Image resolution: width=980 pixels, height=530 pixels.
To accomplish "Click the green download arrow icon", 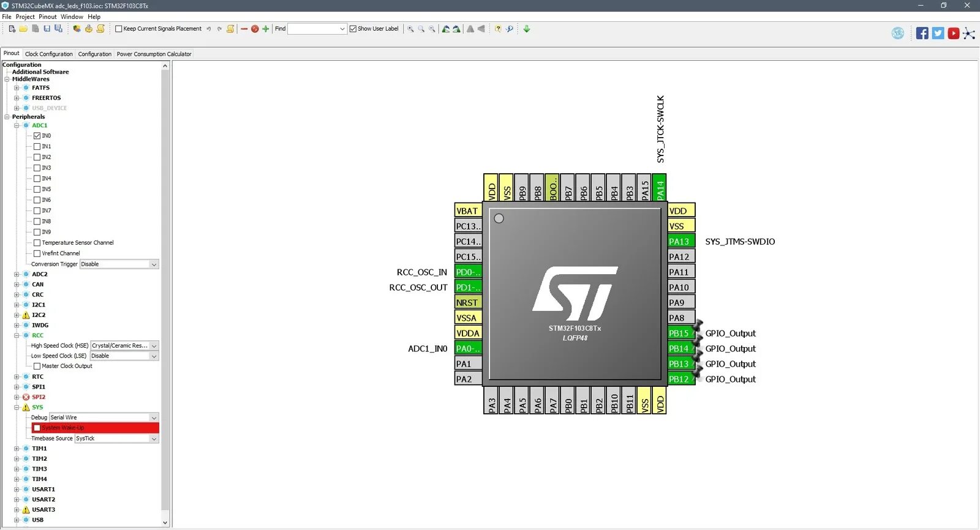I will (x=526, y=29).
